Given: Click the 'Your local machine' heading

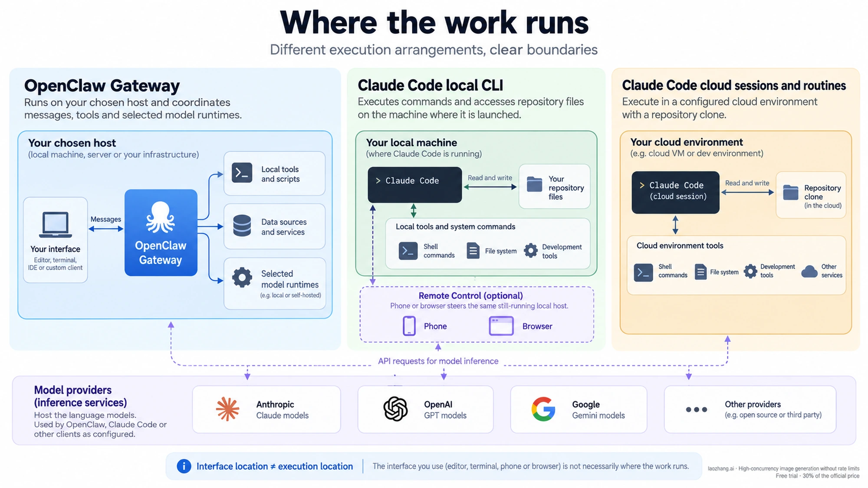Looking at the screenshot, I should [411, 143].
